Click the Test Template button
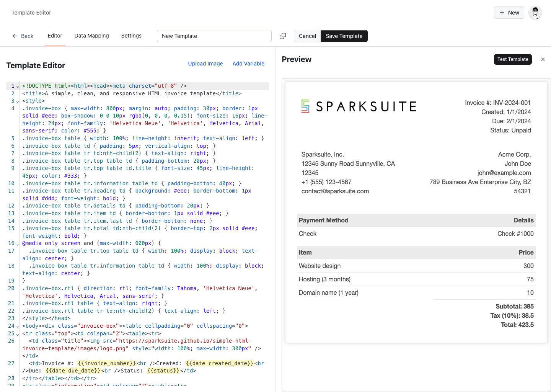 (513, 59)
